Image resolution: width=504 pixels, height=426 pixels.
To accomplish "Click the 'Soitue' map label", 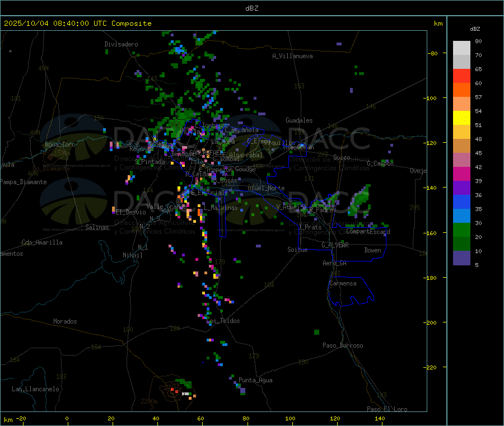I will (x=297, y=250).
